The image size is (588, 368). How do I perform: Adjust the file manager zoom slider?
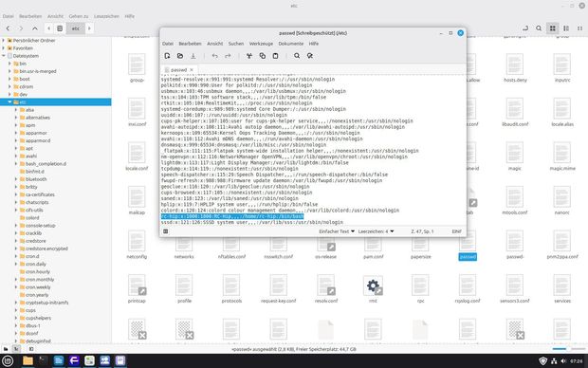[x=568, y=349]
